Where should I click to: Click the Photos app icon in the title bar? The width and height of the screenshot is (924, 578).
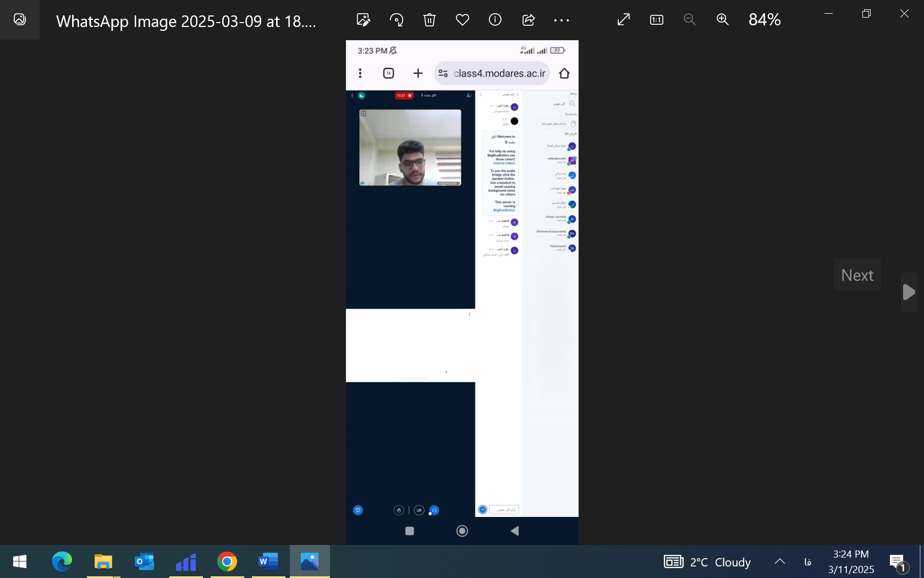pos(20,20)
